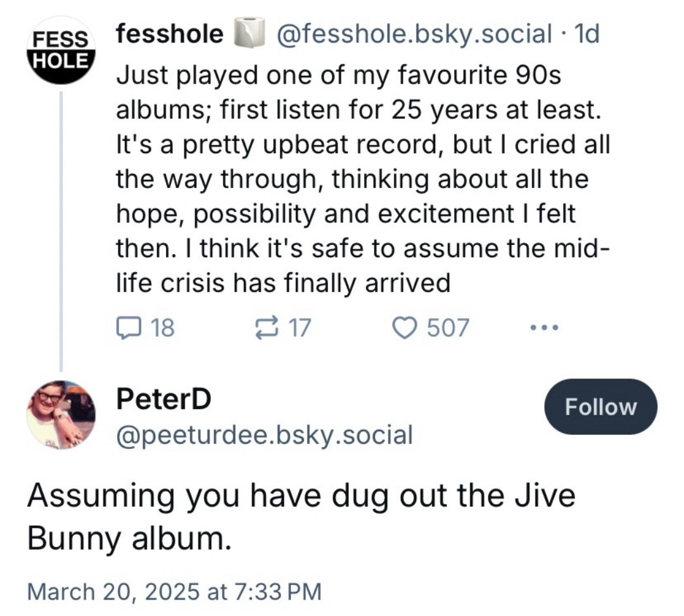Follow PeterD with the Follow button

point(600,406)
